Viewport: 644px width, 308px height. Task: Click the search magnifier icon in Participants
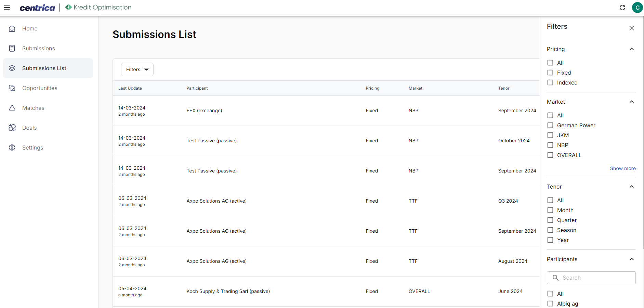click(555, 278)
